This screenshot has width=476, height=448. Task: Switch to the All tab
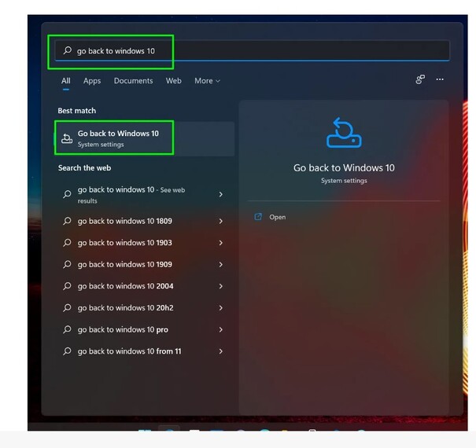click(x=66, y=81)
